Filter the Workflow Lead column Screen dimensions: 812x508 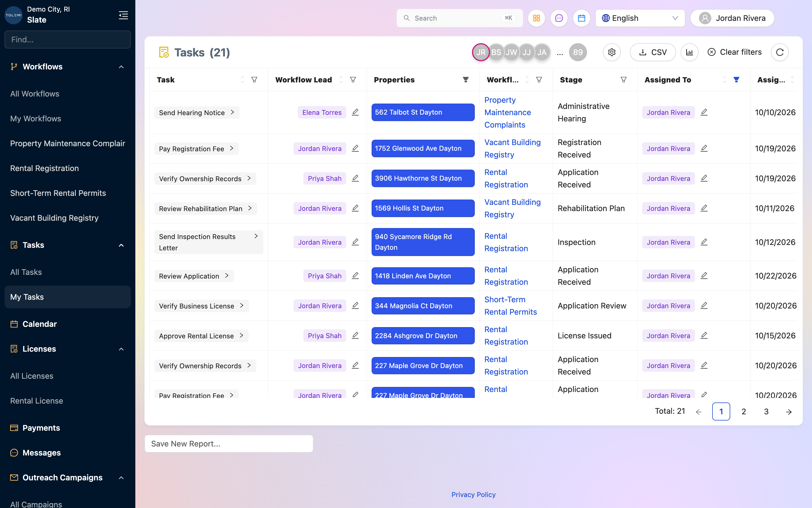353,80
